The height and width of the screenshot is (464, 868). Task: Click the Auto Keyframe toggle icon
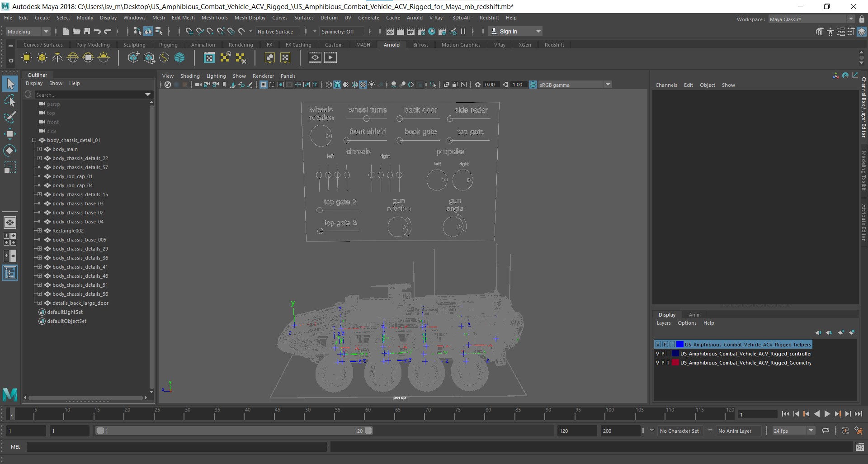point(845,431)
